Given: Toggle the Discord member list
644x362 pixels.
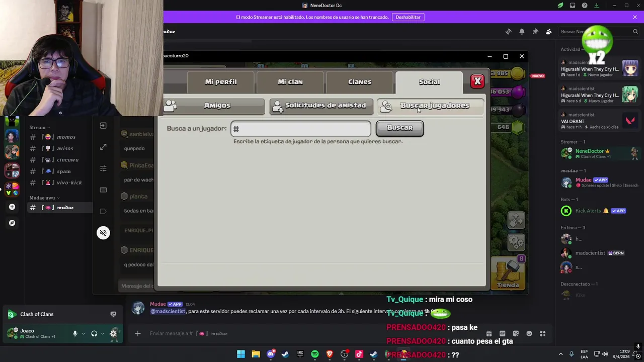Looking at the screenshot, I should [549, 32].
